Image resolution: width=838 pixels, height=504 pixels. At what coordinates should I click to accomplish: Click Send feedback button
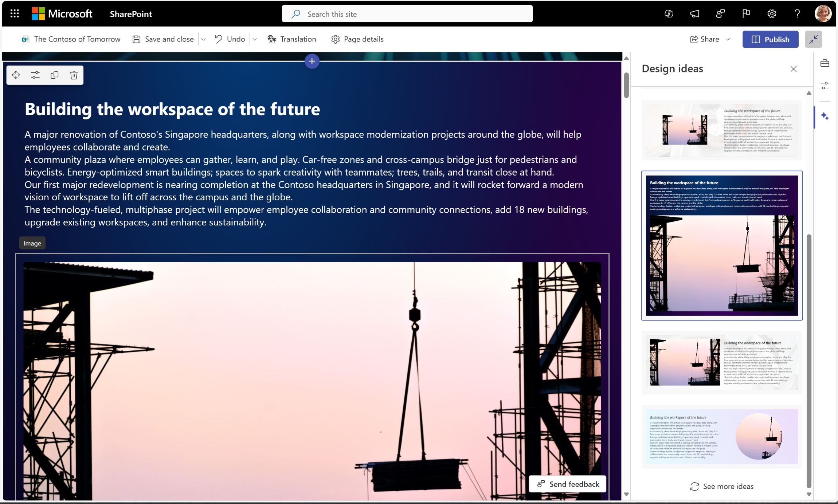(568, 484)
